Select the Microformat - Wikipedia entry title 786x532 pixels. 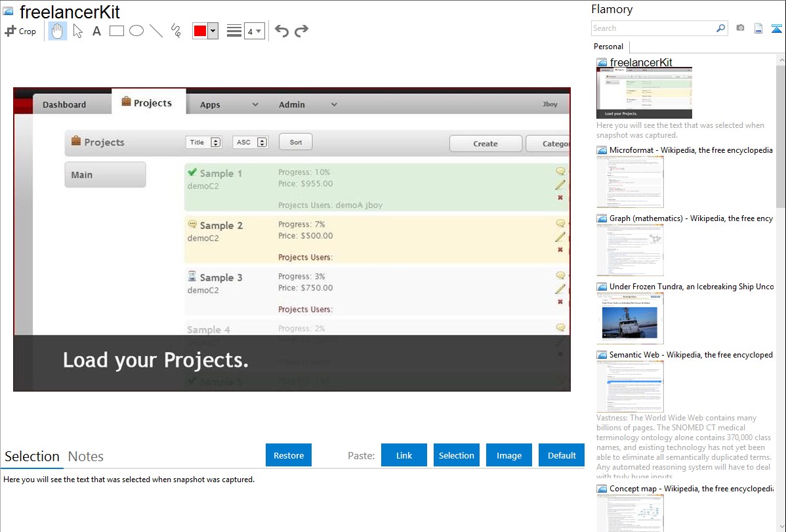click(x=691, y=150)
